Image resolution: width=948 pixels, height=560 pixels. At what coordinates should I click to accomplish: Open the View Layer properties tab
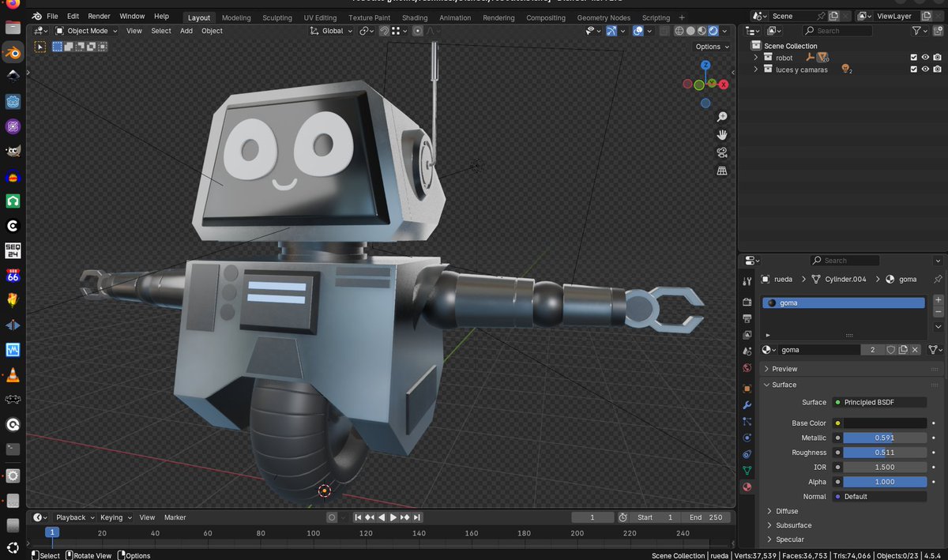tap(747, 335)
